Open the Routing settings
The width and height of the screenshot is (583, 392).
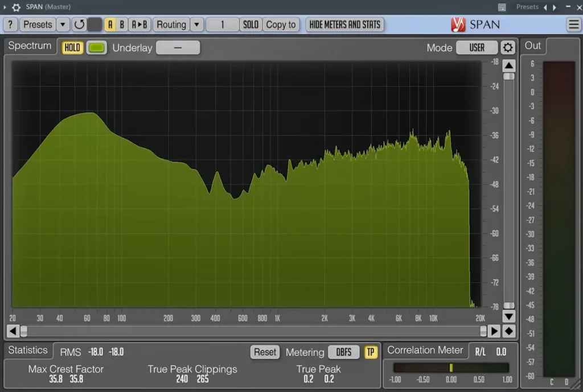point(171,24)
